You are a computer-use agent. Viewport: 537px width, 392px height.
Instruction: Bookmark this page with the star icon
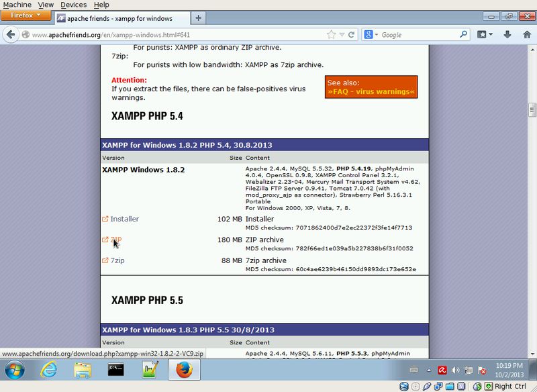point(331,34)
